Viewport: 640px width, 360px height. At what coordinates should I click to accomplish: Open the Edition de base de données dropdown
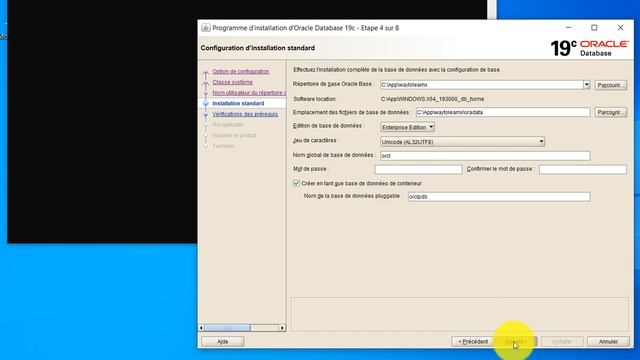pos(407,127)
